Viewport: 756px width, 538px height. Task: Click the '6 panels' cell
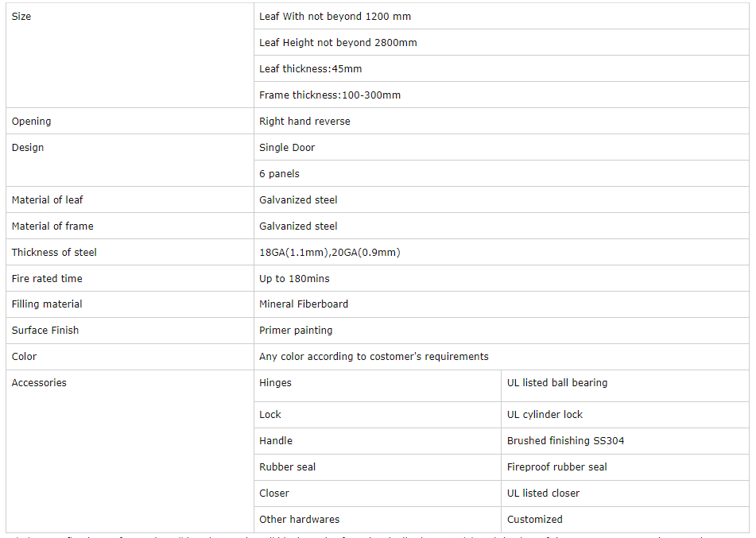[x=279, y=174]
